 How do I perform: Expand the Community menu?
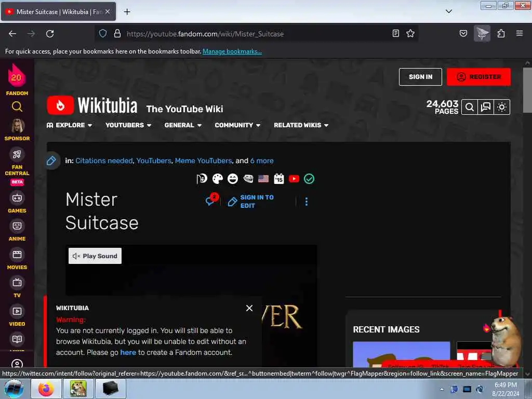[237, 125]
